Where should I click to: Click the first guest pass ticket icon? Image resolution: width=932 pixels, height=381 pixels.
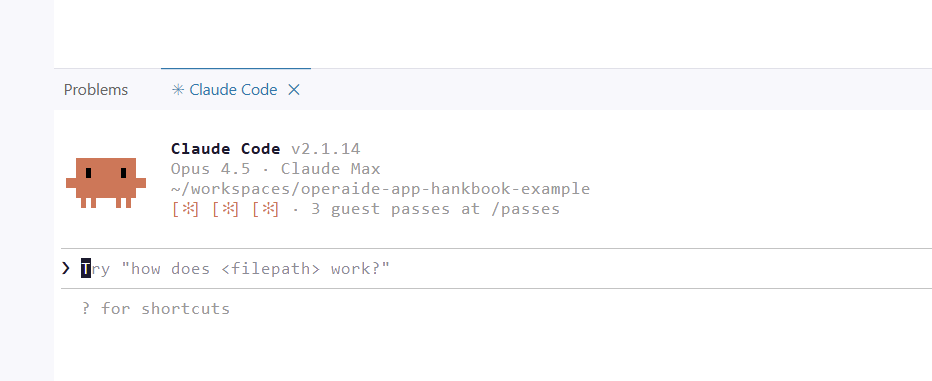185,209
